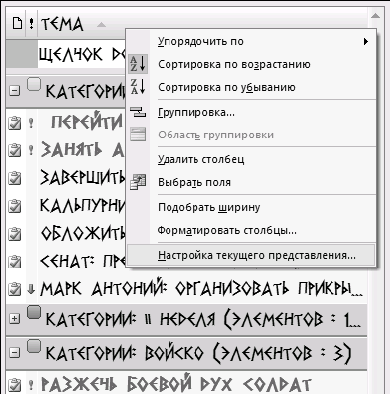Select 'Выбрать поля' menu entry

[x=251, y=182]
